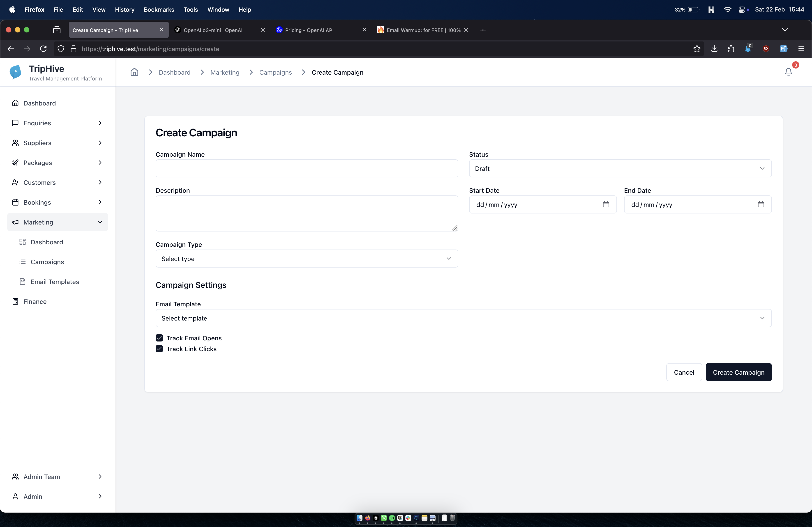This screenshot has height=527, width=812.
Task: Open the Status dropdown showing Draft
Action: pos(620,168)
